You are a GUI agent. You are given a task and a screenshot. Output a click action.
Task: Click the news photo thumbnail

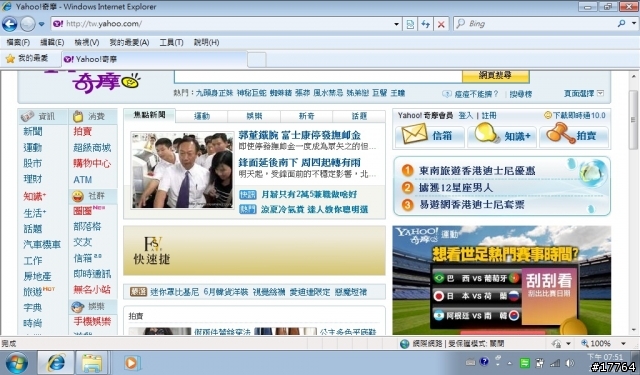coord(182,170)
